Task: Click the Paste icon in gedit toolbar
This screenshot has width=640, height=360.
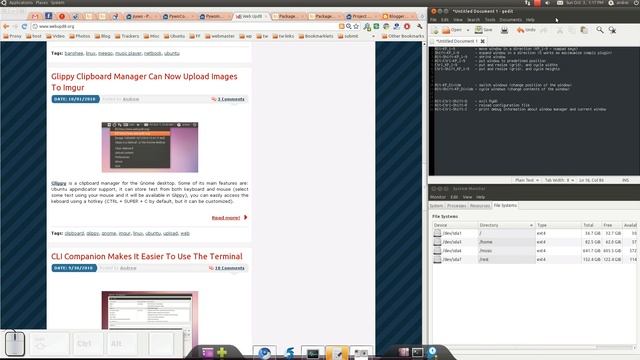Action: point(584,30)
